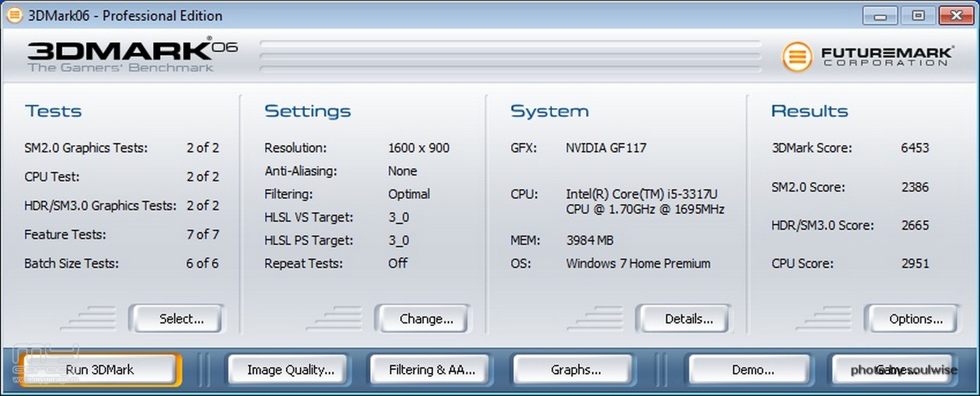
Task: Close the 3DMark06 window
Action: coord(956,16)
